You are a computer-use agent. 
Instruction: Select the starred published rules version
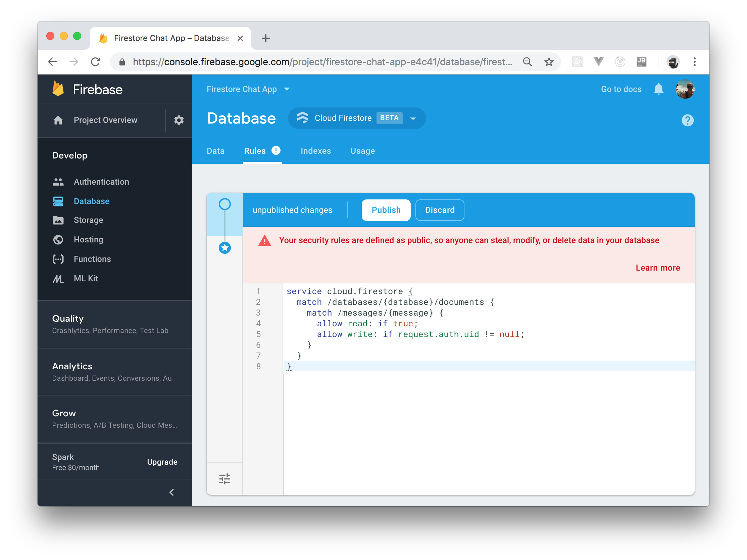click(225, 248)
